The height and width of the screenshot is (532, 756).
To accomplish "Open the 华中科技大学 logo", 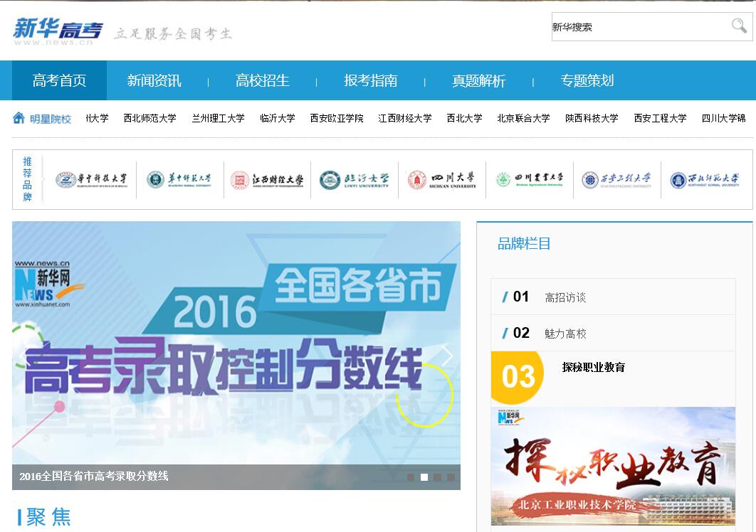I will 92,180.
